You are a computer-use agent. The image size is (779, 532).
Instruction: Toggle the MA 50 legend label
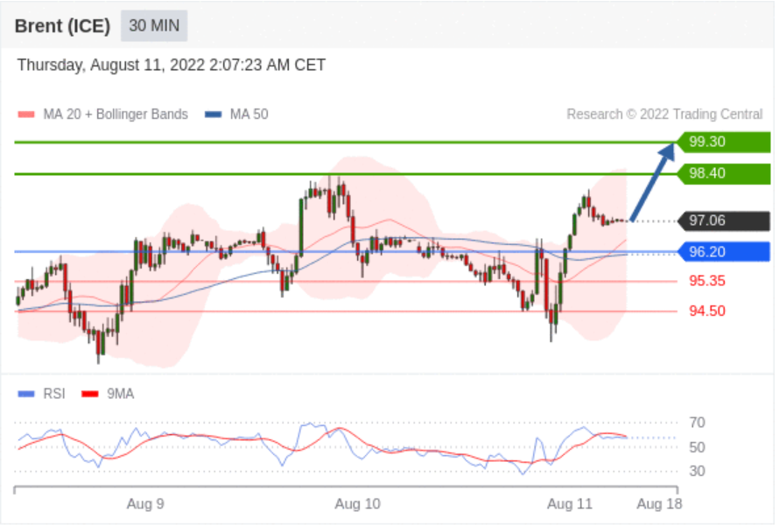(249, 115)
